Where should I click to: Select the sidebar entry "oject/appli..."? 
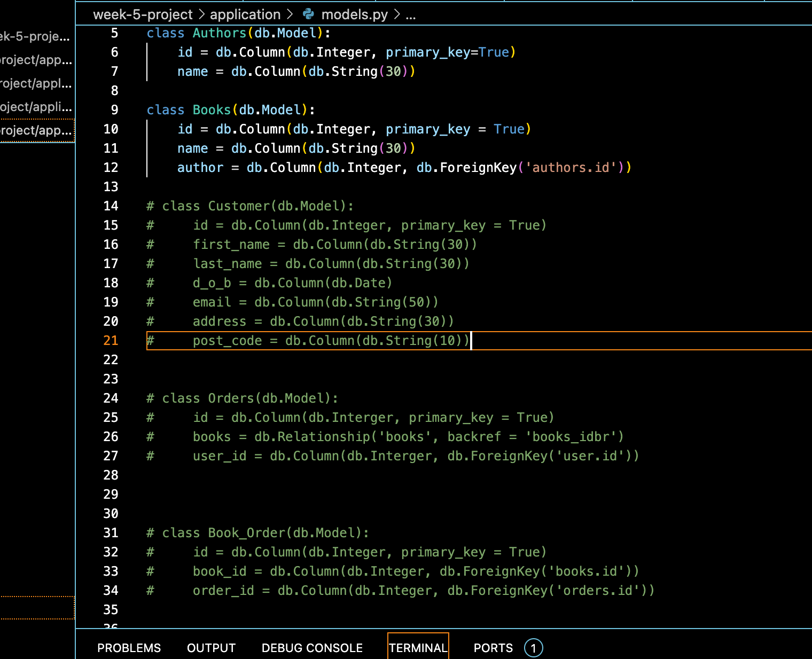(x=35, y=107)
